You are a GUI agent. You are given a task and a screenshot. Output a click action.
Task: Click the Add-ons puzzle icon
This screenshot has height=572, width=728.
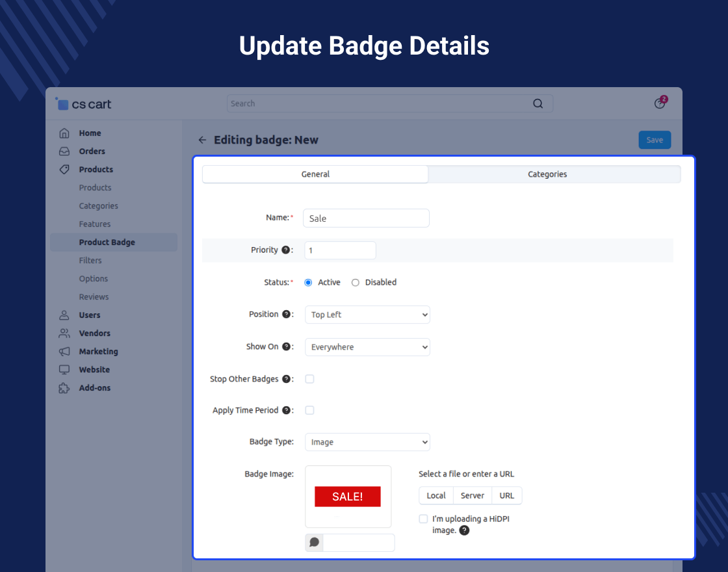[x=64, y=388]
